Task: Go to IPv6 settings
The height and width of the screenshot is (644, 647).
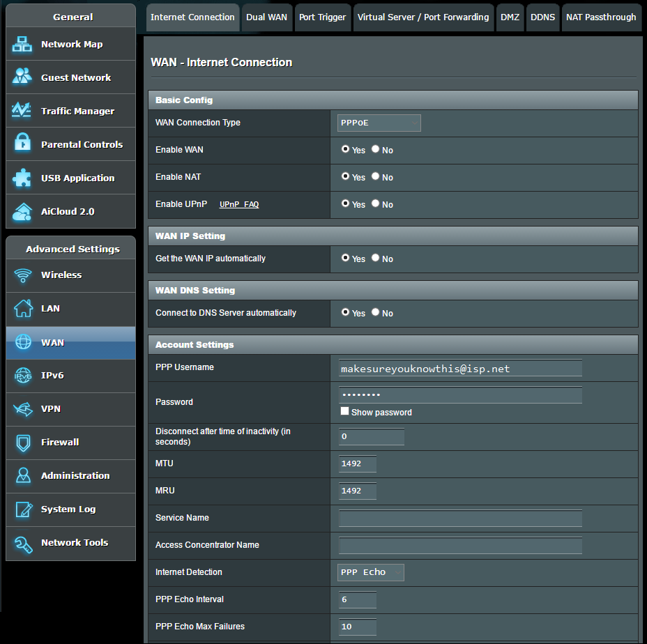Action: point(70,376)
